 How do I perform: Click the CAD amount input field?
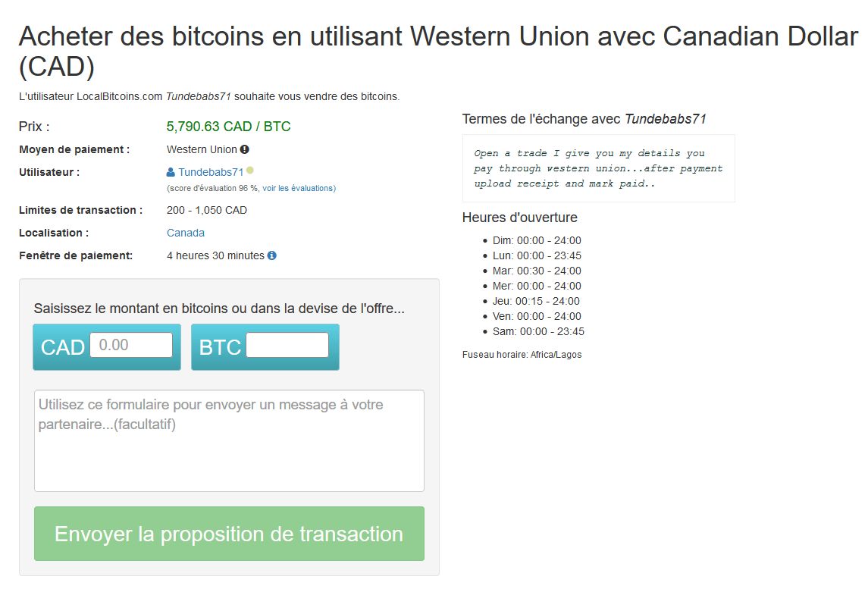132,343
